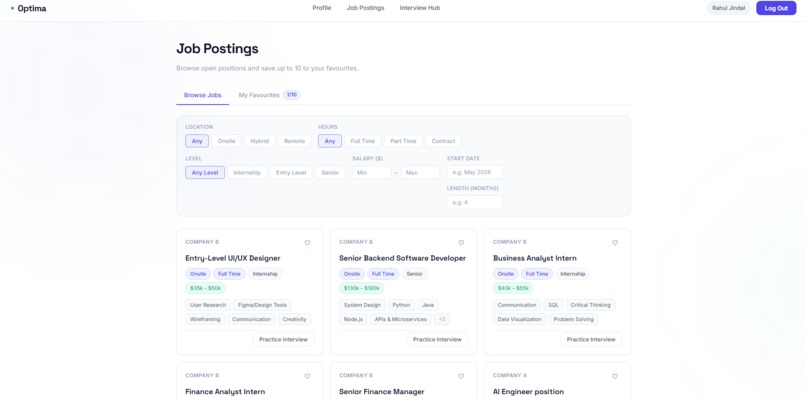
Task: Filter hours by Part Time
Action: [404, 141]
